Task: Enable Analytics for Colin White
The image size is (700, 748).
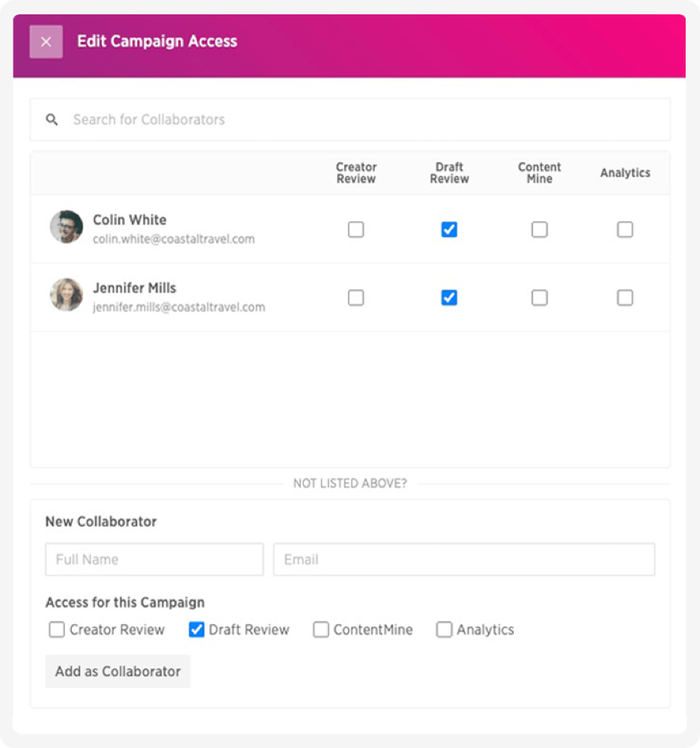Action: (x=625, y=230)
